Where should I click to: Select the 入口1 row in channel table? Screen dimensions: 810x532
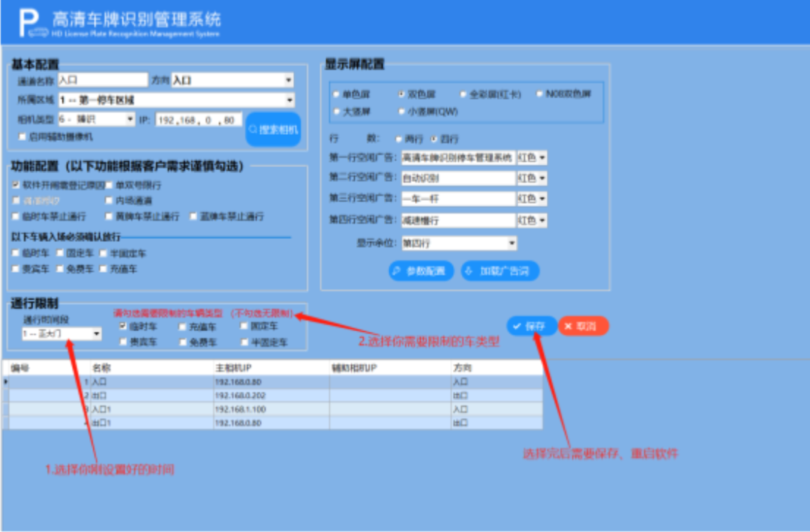point(273,409)
